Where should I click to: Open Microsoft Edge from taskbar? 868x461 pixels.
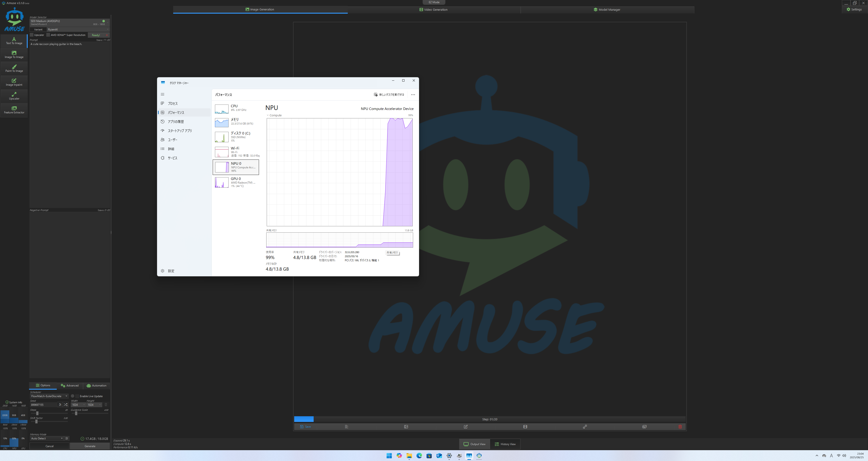[419, 456]
